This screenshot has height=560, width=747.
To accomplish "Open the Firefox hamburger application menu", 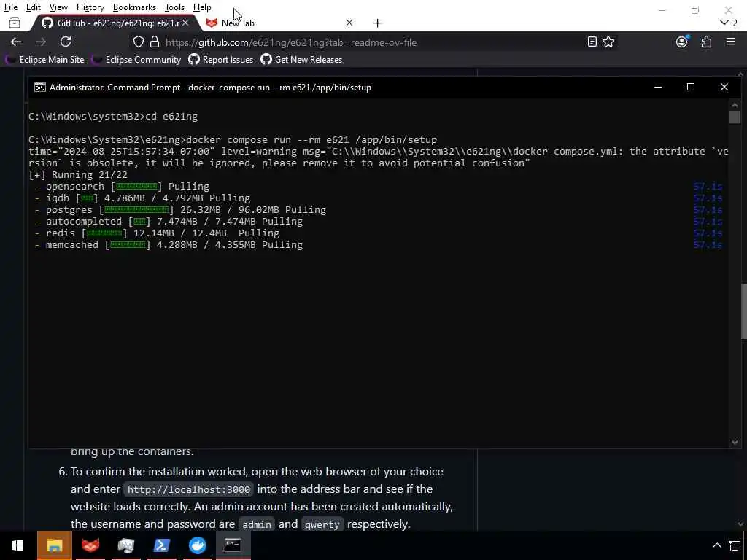I will (731, 42).
